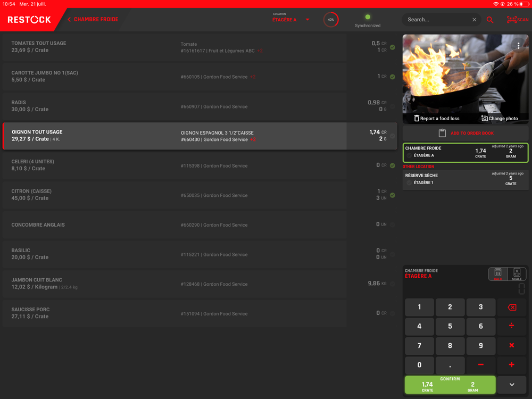This screenshot has height=399, width=532.
Task: Click Add to Order Book button
Action: coord(465,133)
